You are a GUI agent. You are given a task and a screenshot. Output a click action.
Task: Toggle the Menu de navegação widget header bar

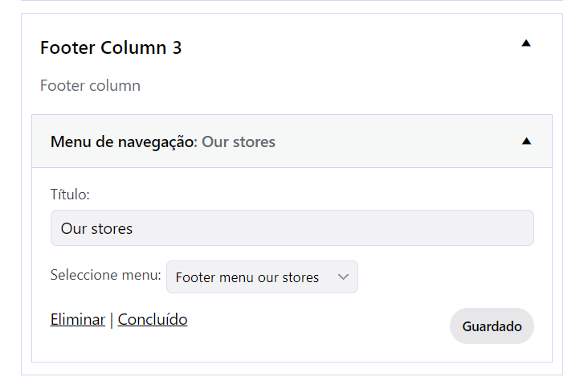pos(292,141)
